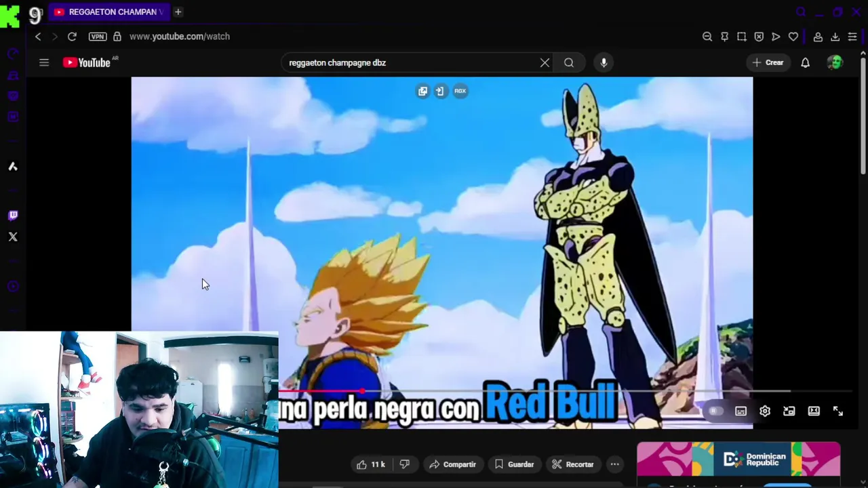Select the REGGAETON CHAMPAN tab
Viewport: 868px width, 488px height.
108,12
